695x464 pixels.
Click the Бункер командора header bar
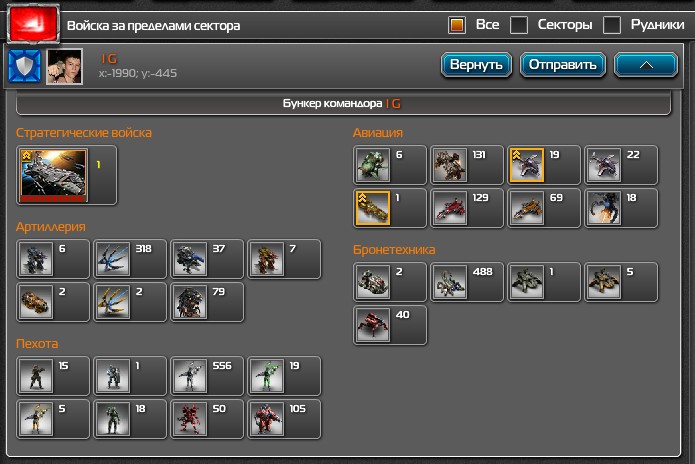344,104
